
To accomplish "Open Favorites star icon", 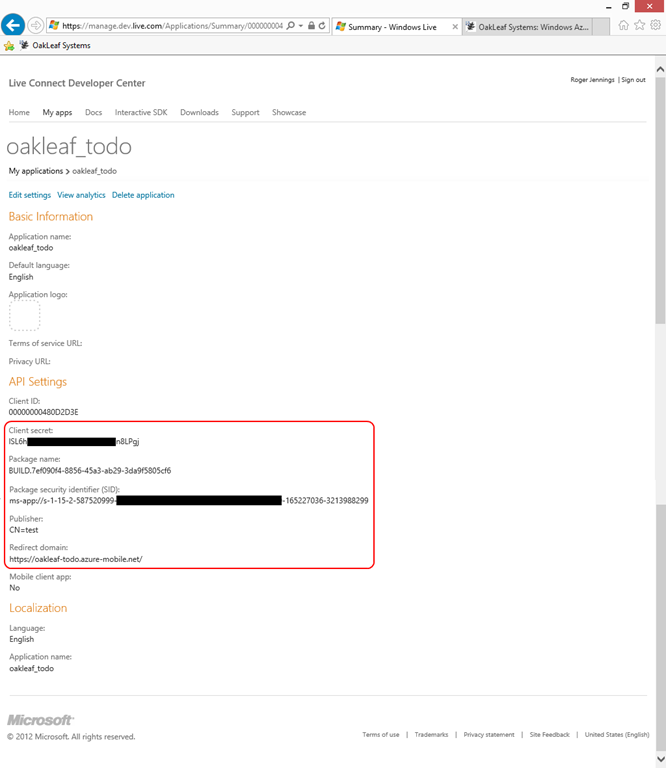I will (x=640, y=25).
